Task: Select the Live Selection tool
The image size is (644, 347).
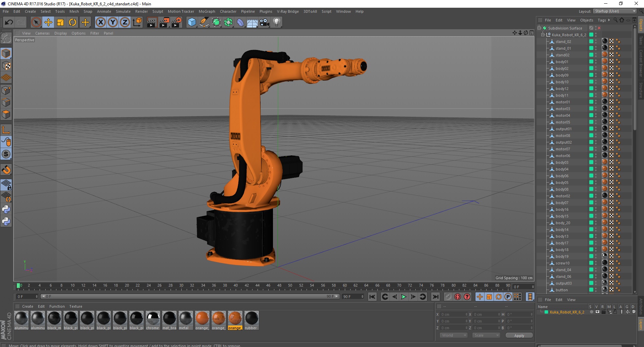Action: 36,22
